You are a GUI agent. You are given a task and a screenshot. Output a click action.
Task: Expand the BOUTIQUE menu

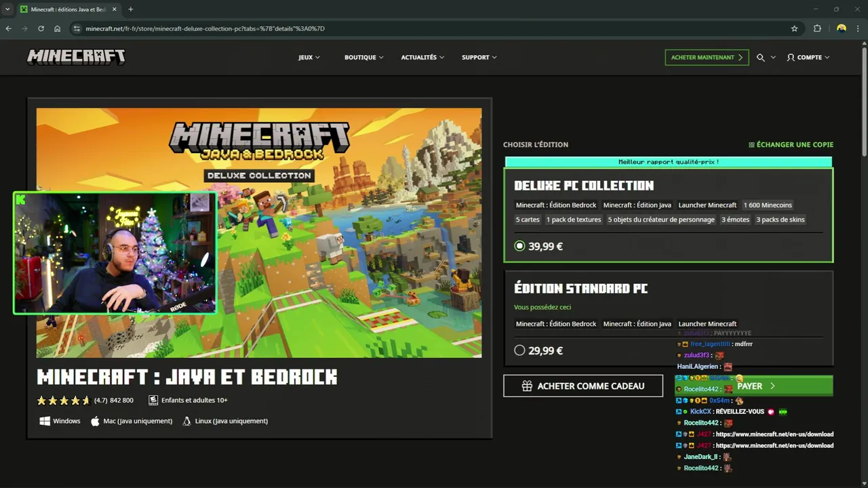coord(363,58)
